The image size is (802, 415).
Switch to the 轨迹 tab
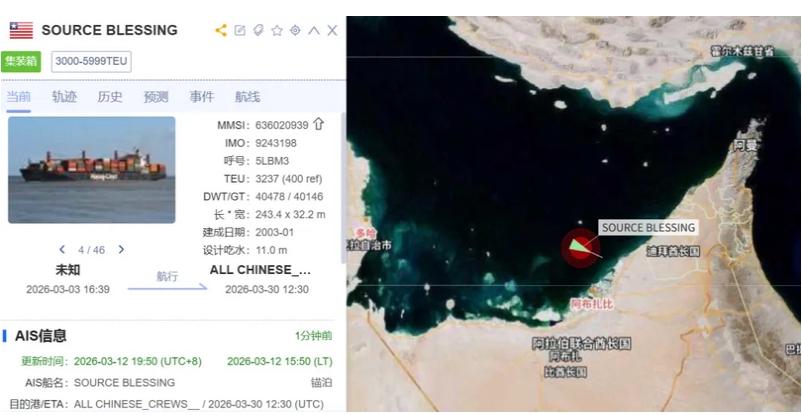(x=64, y=97)
